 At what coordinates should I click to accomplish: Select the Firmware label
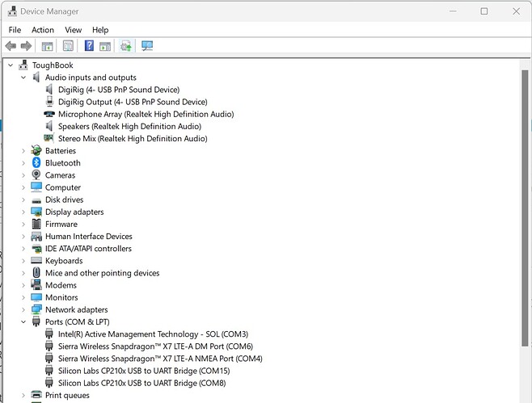61,224
